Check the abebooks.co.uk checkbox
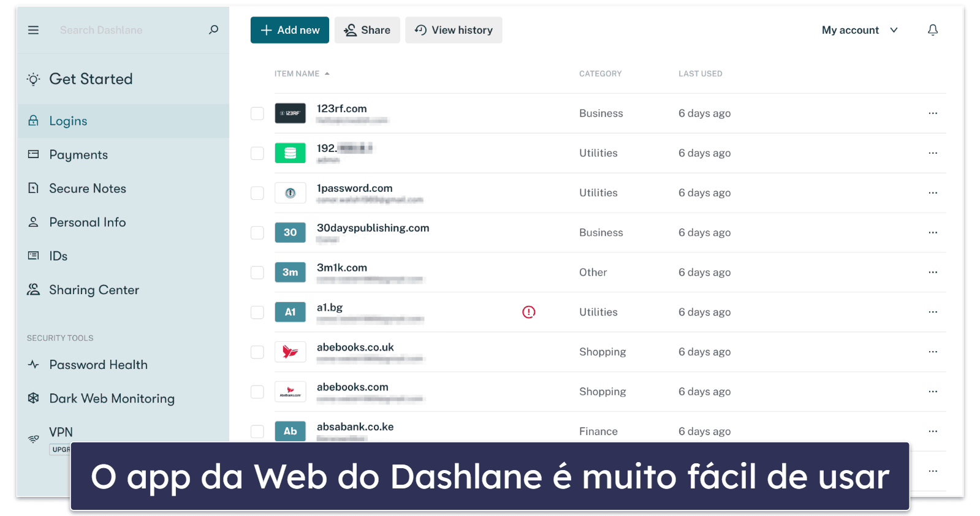The width and height of the screenshot is (980, 516). [257, 352]
